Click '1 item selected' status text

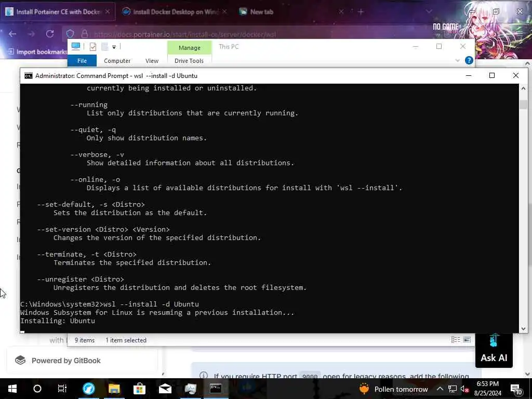pyautogui.click(x=126, y=340)
